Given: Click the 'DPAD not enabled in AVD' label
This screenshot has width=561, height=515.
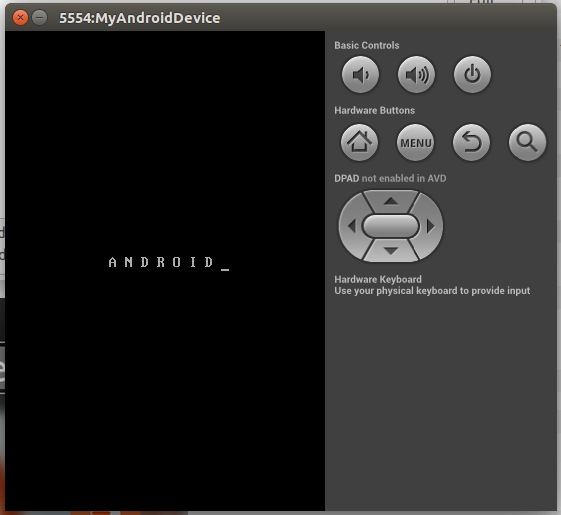Looking at the screenshot, I should (x=390, y=178).
